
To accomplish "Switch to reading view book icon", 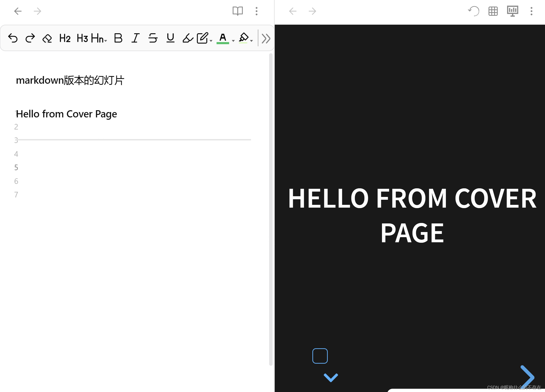I will 238,11.
